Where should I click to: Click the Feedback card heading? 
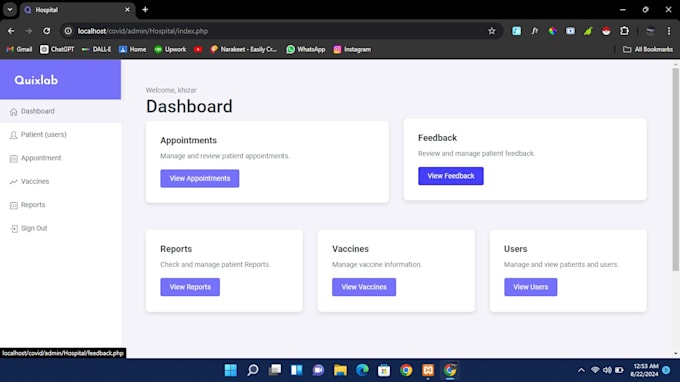point(437,138)
